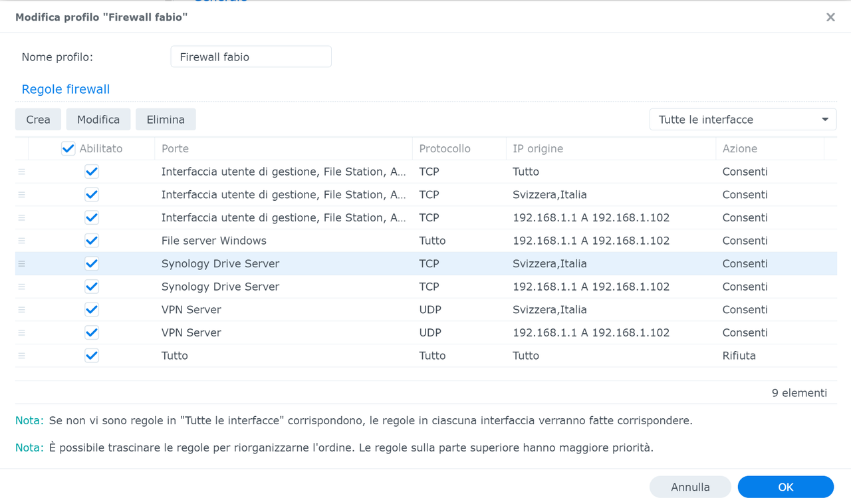Disable the Tutto Rifiuta rule checkbox
Viewport: 851px width, 504px height.
pyautogui.click(x=92, y=356)
